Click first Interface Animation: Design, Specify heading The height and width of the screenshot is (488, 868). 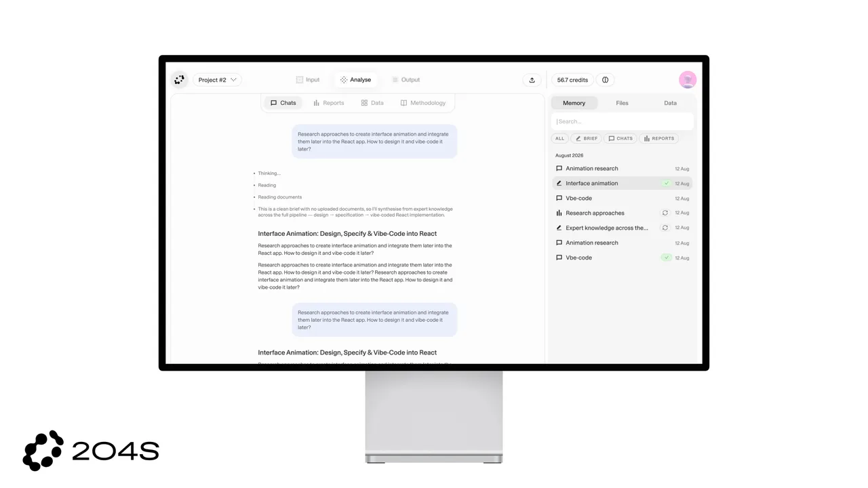tap(347, 234)
